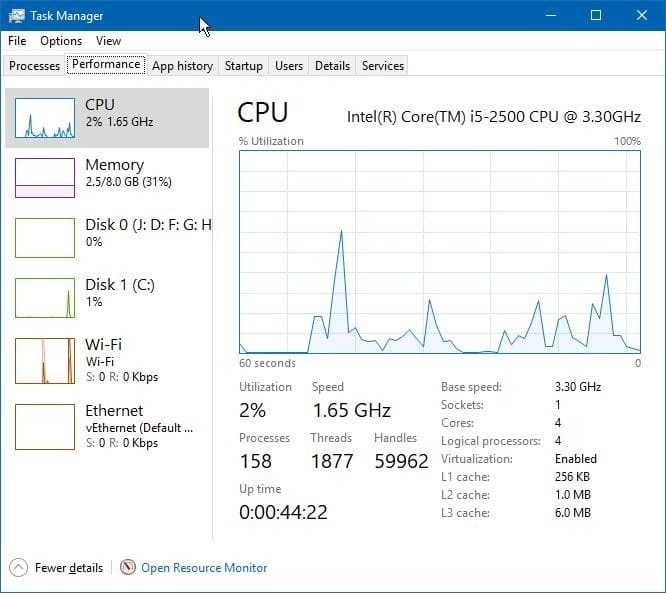Click the 'Sockets:' label
This screenshot has height=593, width=666.
coord(462,405)
